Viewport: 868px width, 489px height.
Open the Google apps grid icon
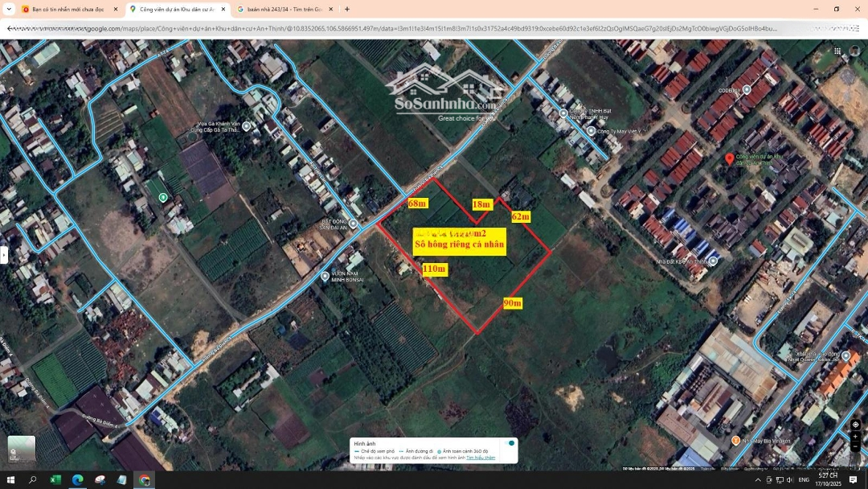(837, 51)
